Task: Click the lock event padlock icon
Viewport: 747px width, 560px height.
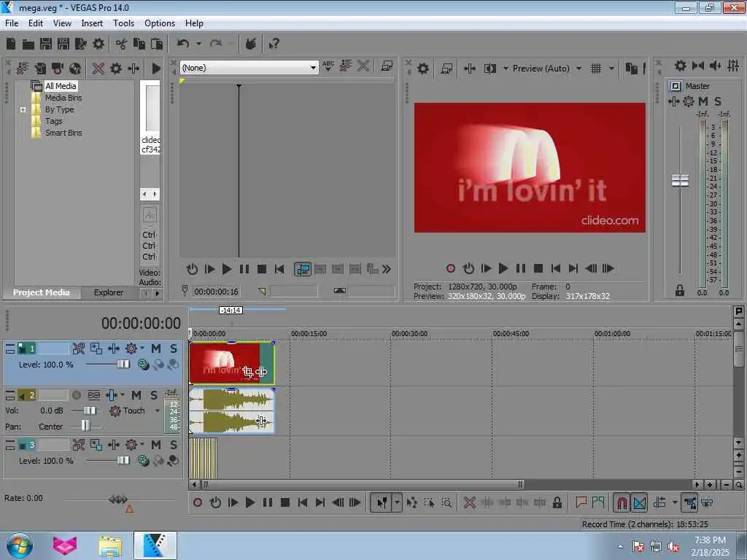Action: pos(557,502)
